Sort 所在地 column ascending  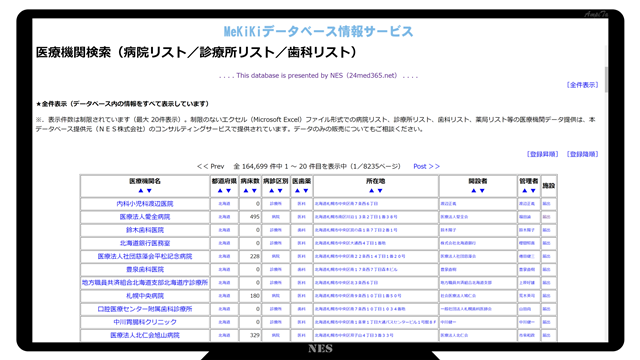coord(371,191)
